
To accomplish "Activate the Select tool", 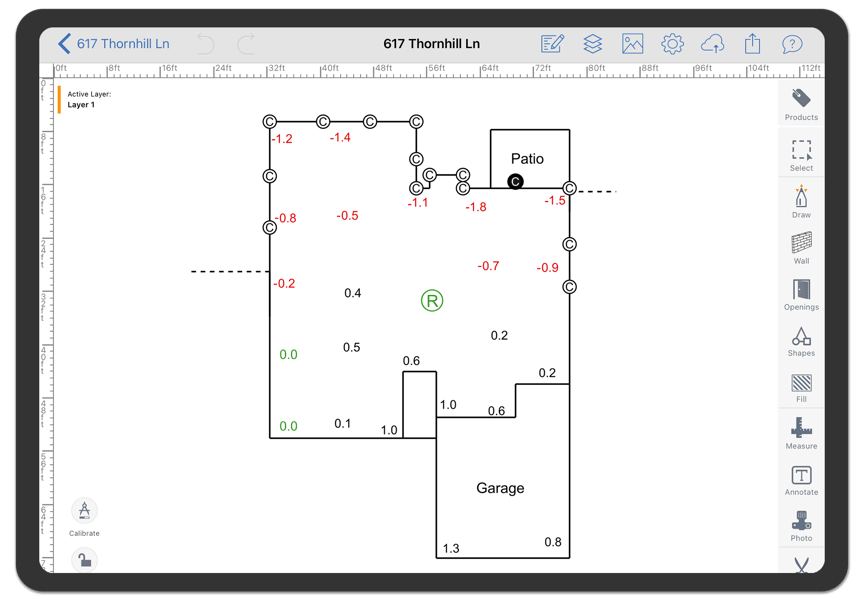I will click(801, 153).
